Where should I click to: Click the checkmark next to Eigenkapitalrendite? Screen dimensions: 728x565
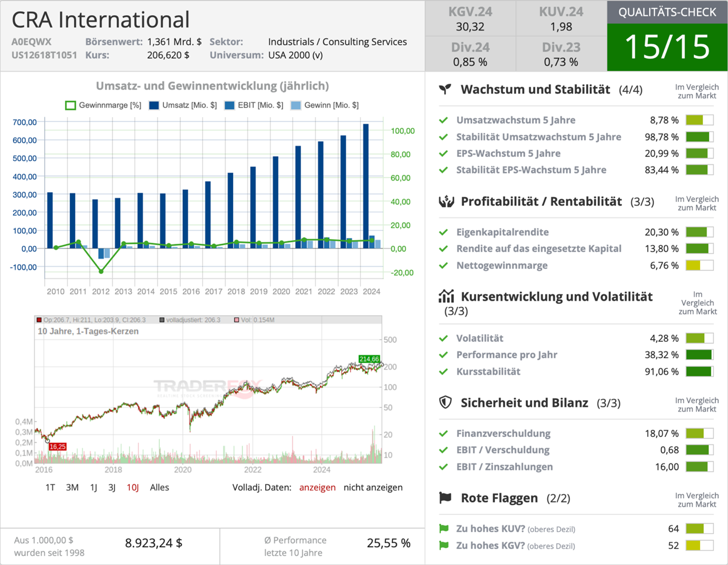pos(444,232)
